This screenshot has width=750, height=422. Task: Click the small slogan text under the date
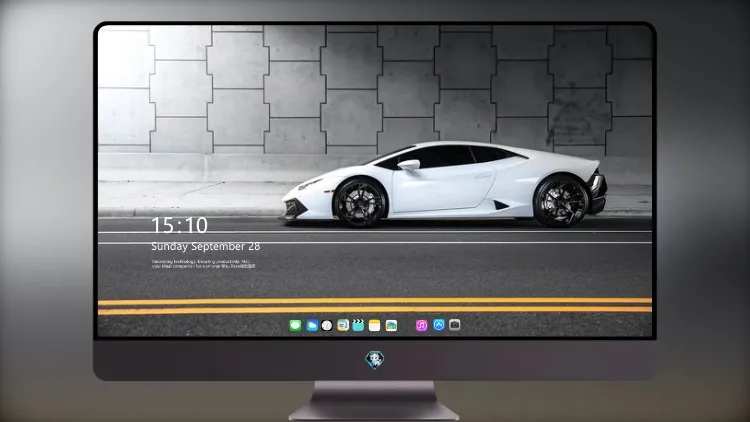click(204, 264)
